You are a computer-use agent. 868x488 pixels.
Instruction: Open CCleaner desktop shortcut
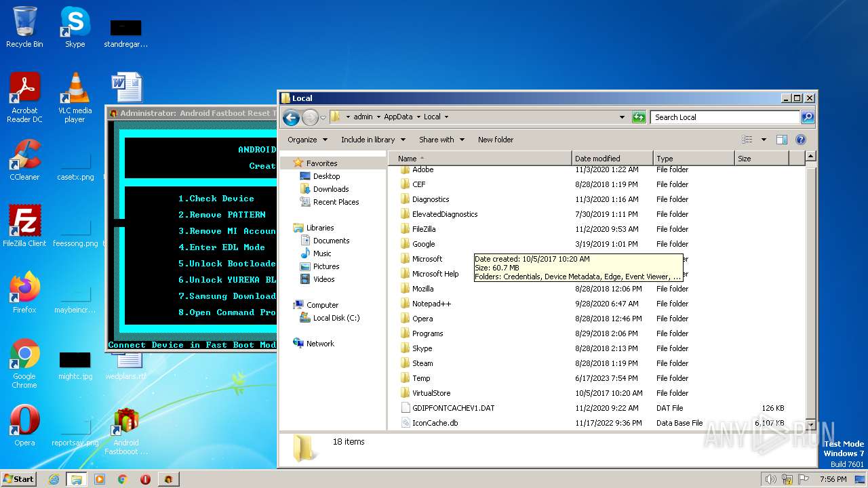pyautogui.click(x=24, y=160)
